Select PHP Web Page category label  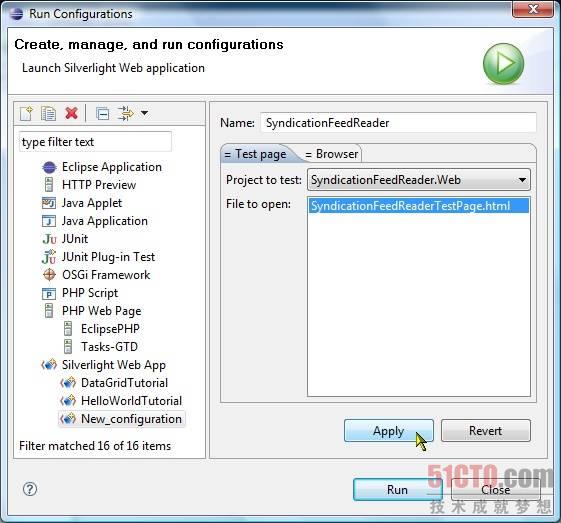tap(101, 311)
